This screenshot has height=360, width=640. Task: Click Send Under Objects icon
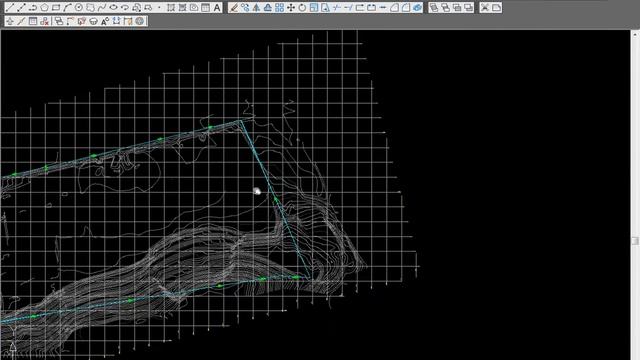(x=469, y=8)
